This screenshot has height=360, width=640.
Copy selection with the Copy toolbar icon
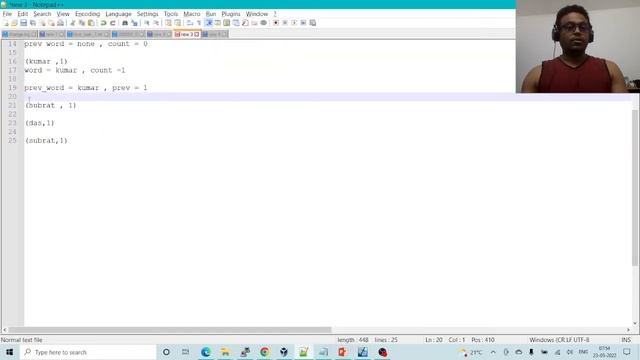tap(82, 23)
